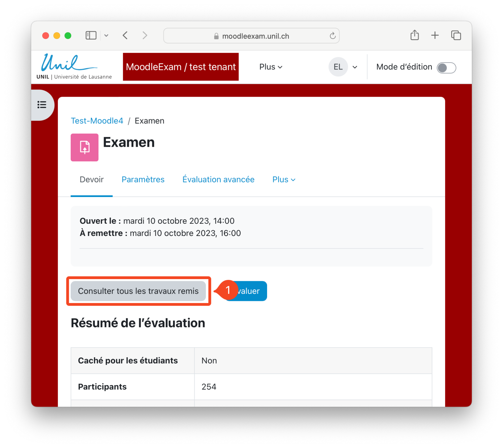Show the Safari sidebar panel
Screen dimensions: 503x448
click(91, 35)
